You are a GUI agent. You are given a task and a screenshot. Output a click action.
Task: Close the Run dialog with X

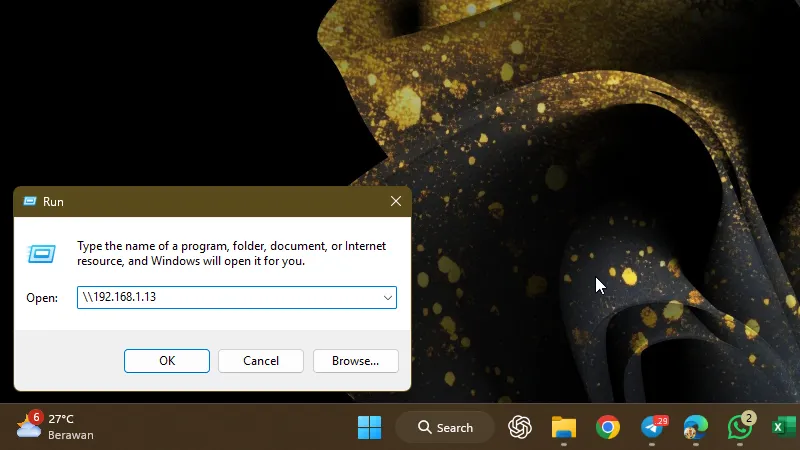[x=396, y=202]
